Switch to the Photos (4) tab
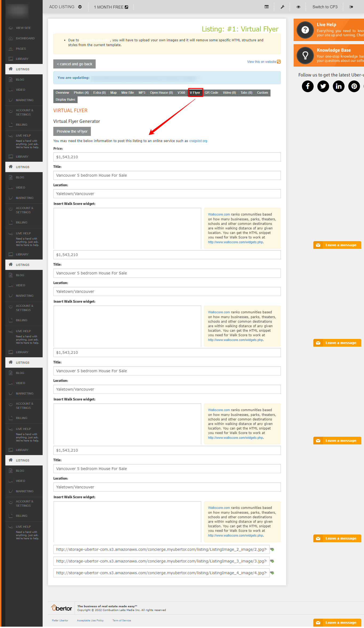Viewport: 364px width, 628px height. 81,93
